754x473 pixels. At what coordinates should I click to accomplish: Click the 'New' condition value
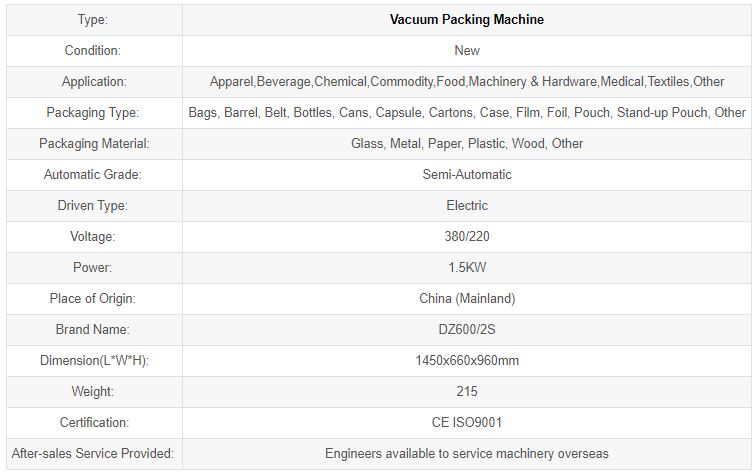pyautogui.click(x=466, y=50)
